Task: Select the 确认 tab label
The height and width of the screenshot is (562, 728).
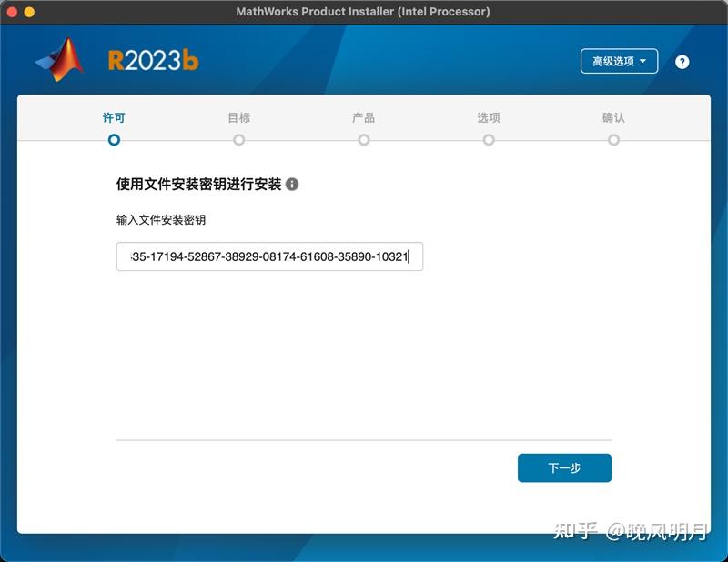Action: 614,118
